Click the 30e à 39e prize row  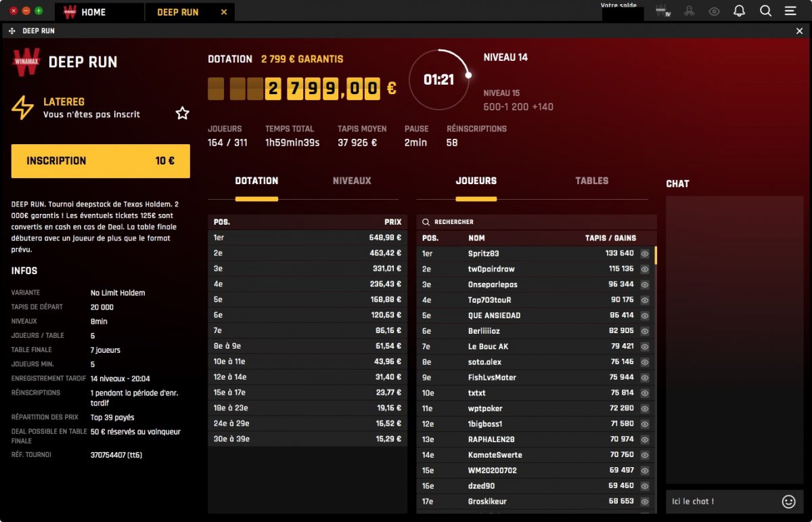tap(308, 439)
